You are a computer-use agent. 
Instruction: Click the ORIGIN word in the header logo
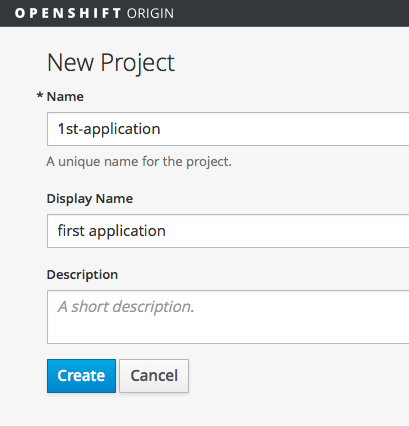150,13
